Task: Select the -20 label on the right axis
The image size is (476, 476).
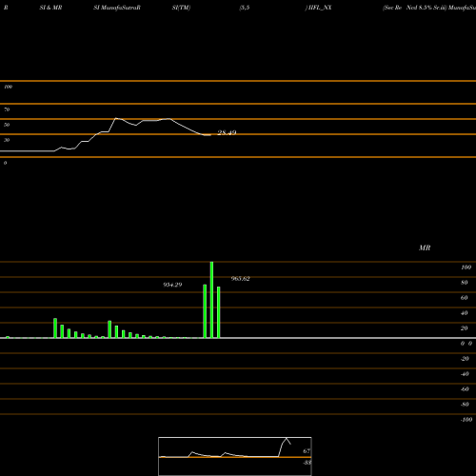Action: point(465,359)
